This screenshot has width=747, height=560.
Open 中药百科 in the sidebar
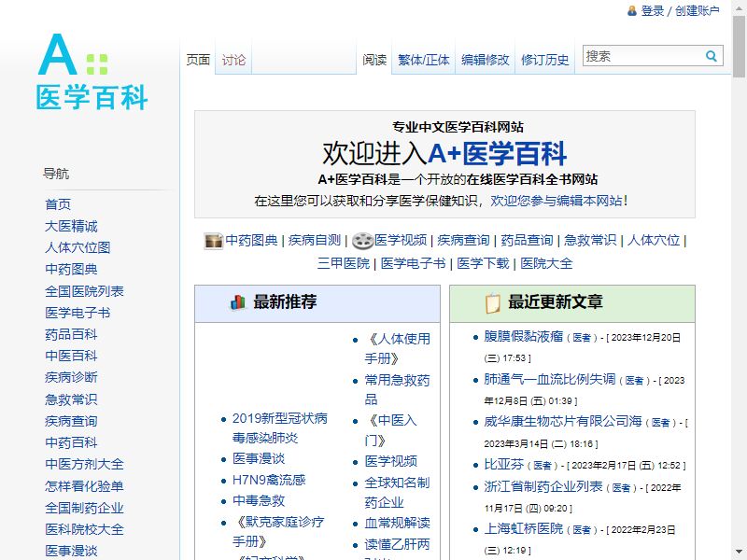(x=71, y=442)
